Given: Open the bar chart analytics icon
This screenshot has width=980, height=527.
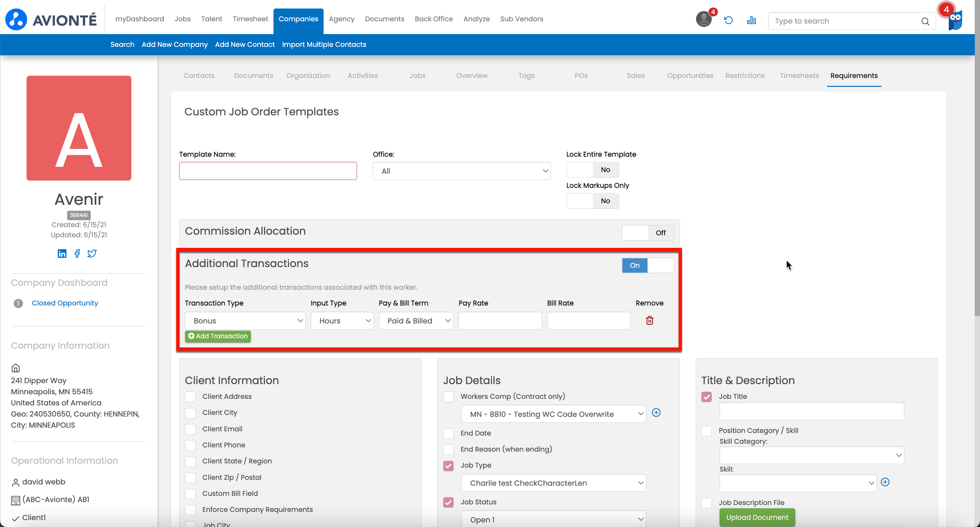Looking at the screenshot, I should (x=751, y=20).
